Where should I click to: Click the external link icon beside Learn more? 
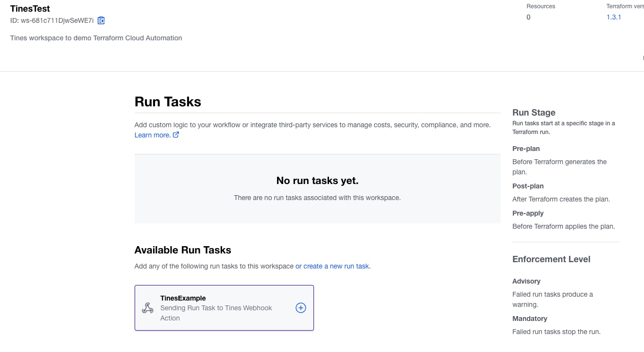point(176,135)
